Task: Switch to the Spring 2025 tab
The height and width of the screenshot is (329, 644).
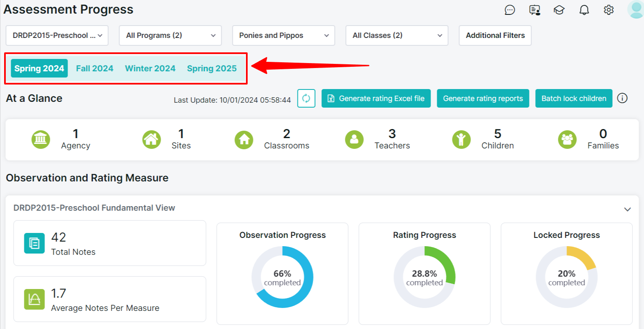Action: click(212, 68)
